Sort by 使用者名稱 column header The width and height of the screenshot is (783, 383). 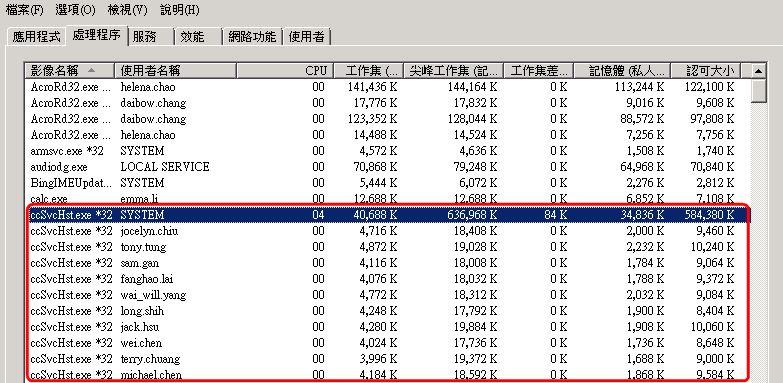(x=175, y=70)
